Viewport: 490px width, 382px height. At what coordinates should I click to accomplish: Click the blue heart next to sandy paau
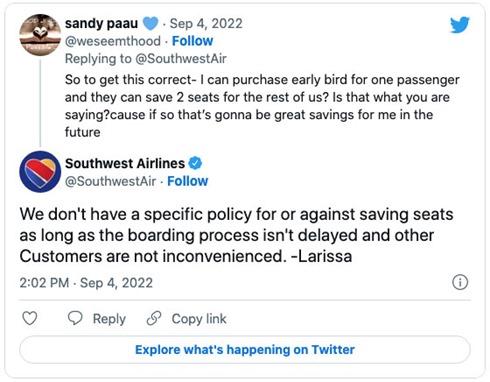[x=150, y=24]
